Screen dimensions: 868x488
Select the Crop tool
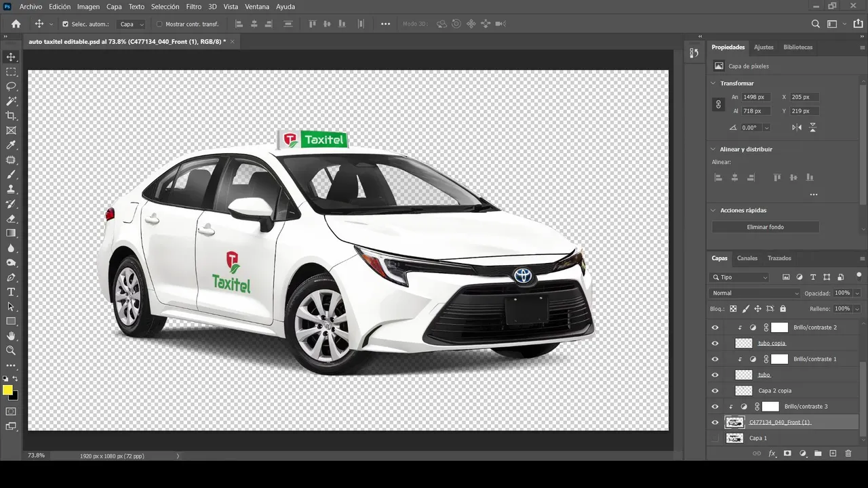tap(11, 116)
